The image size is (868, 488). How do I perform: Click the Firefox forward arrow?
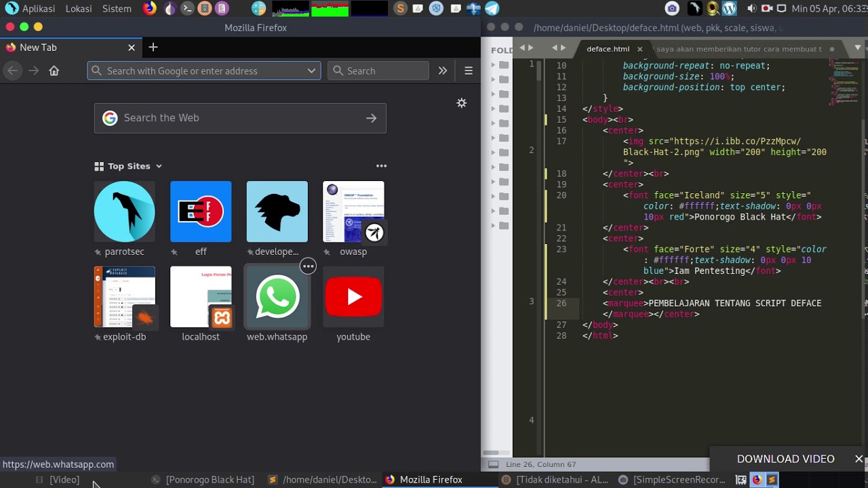click(x=33, y=70)
